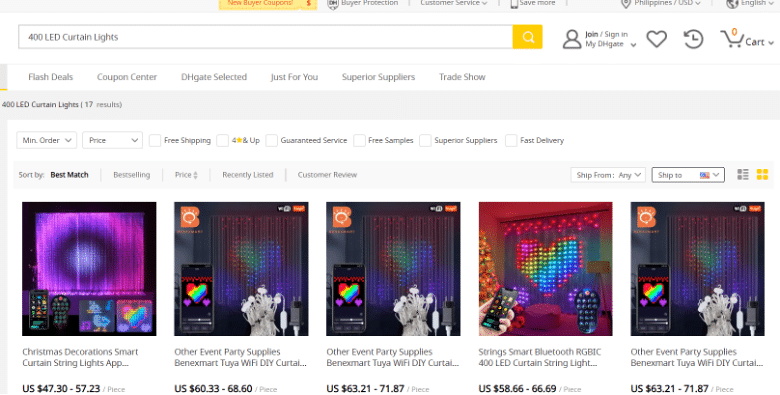The height and width of the screenshot is (395, 780).
Task: Open the Superior Suppliers navigation tab
Action: point(378,77)
